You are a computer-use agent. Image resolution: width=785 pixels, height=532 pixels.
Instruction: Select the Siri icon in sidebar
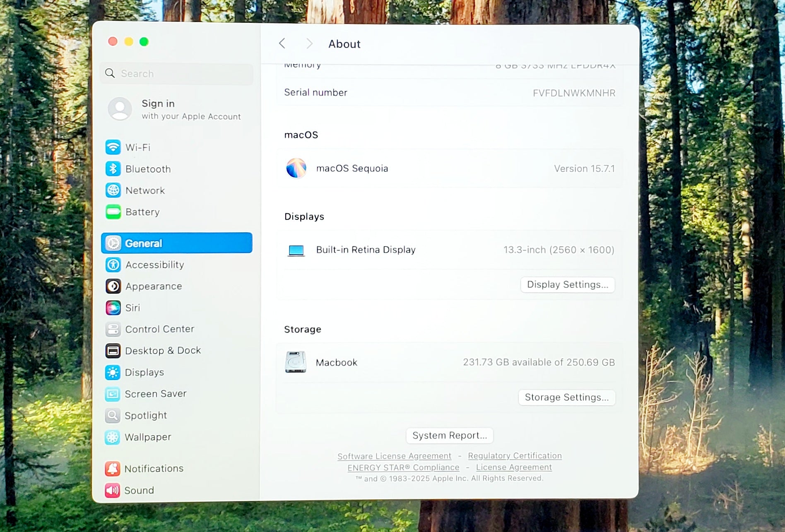tap(113, 308)
